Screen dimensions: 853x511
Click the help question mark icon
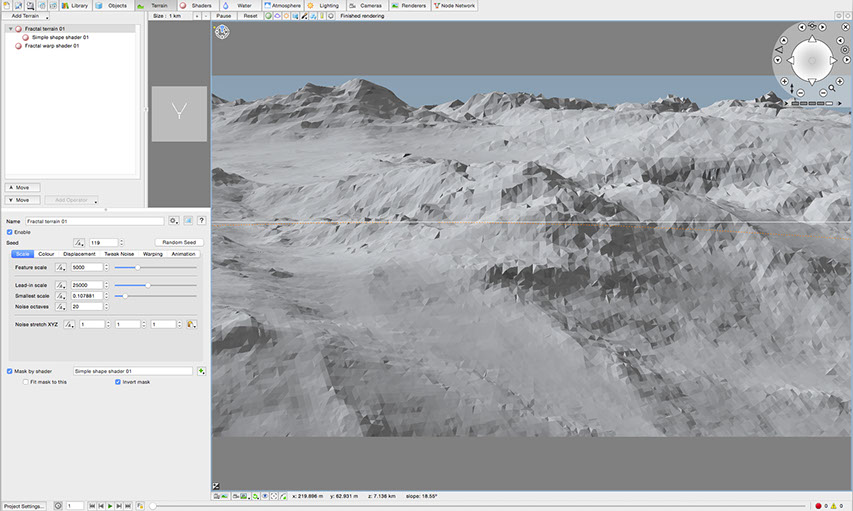[x=201, y=220]
